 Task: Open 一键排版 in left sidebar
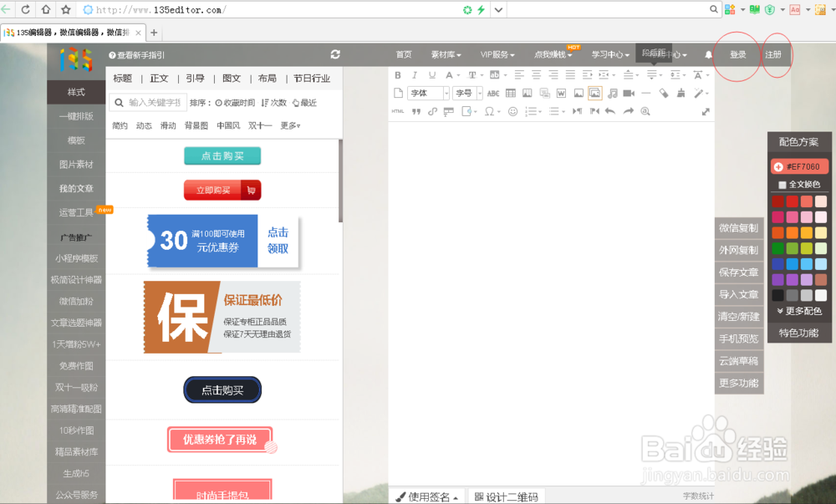(x=76, y=116)
